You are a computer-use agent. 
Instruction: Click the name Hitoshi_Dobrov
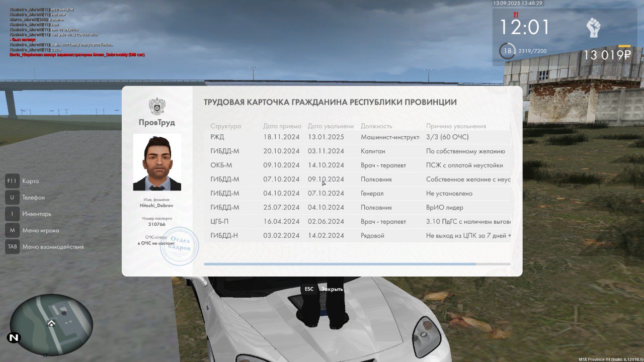[157, 206]
